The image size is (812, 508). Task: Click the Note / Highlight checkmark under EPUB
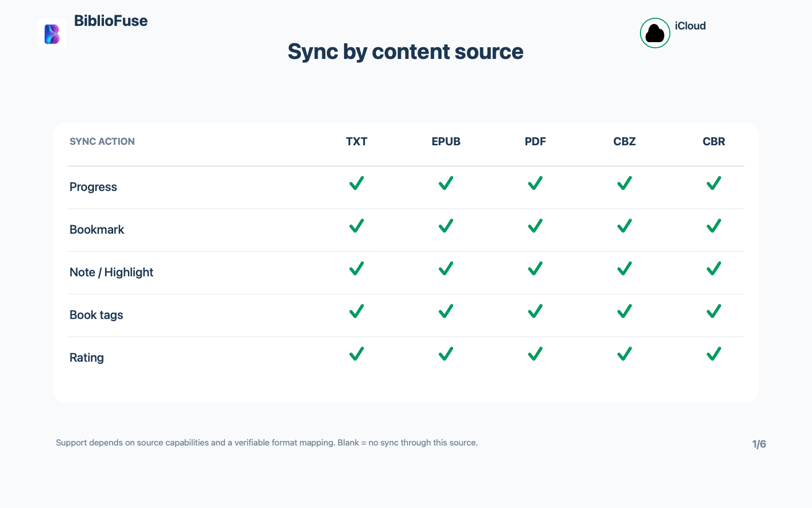pos(446,268)
